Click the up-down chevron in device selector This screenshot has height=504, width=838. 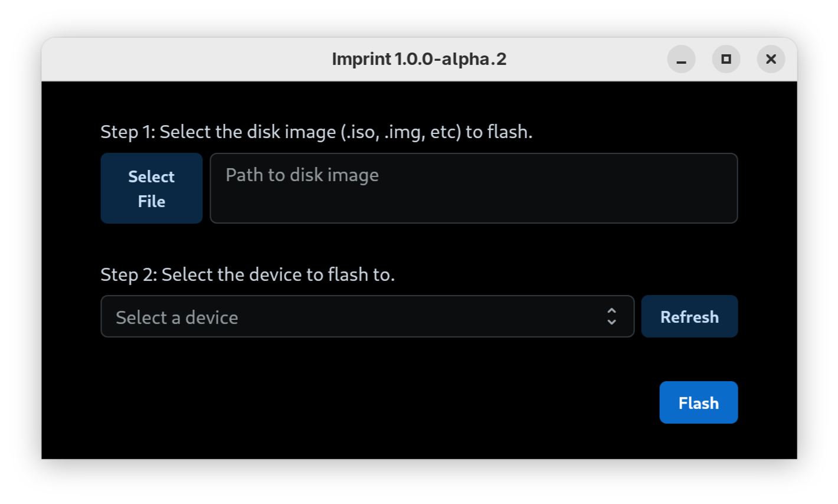click(x=611, y=317)
